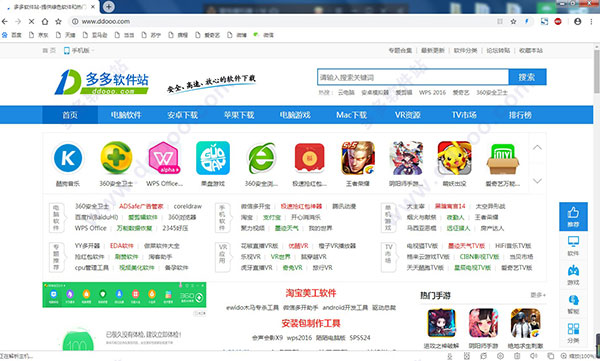Open the 360 Security Guard icon

tap(116, 158)
